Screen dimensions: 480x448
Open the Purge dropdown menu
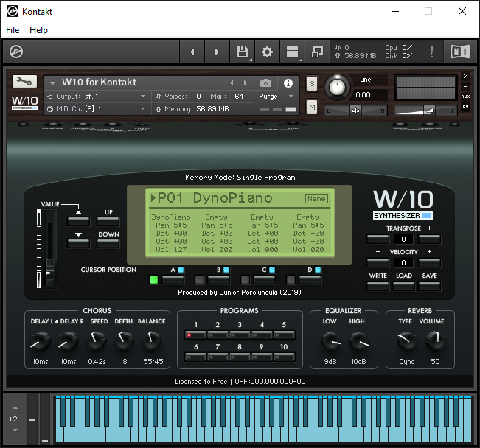tap(276, 97)
